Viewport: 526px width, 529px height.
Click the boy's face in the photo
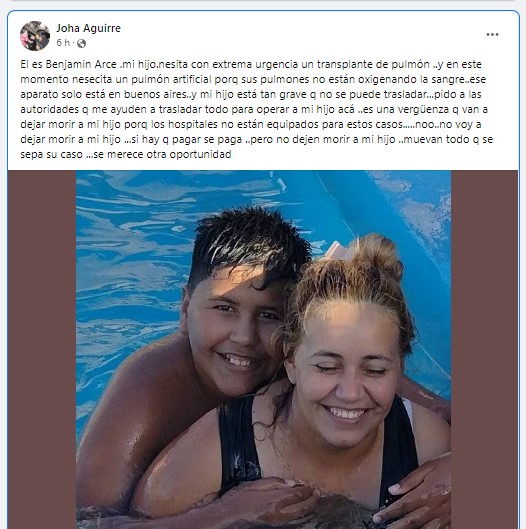click(x=234, y=331)
